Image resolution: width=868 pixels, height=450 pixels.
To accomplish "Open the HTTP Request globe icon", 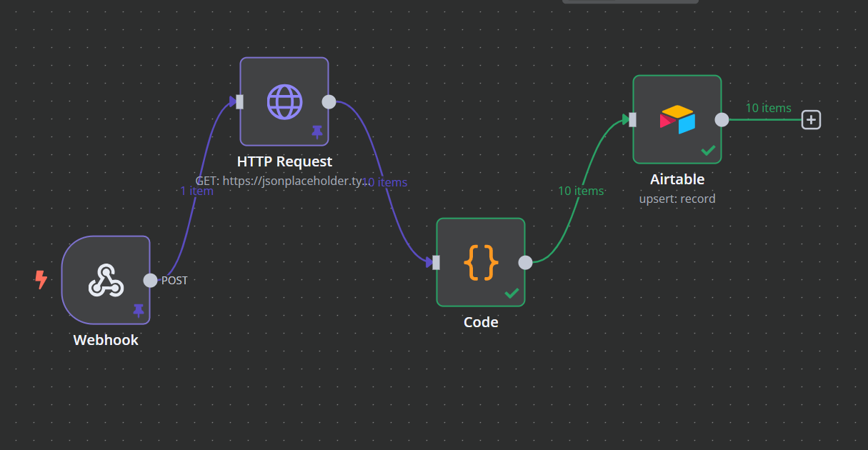I will click(x=284, y=101).
